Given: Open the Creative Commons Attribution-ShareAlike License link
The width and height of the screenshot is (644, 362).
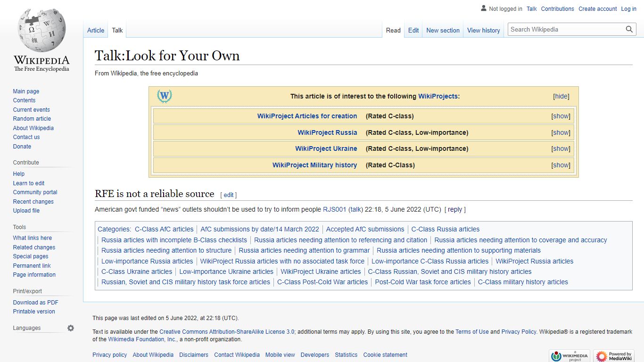Looking at the screenshot, I should [x=227, y=332].
